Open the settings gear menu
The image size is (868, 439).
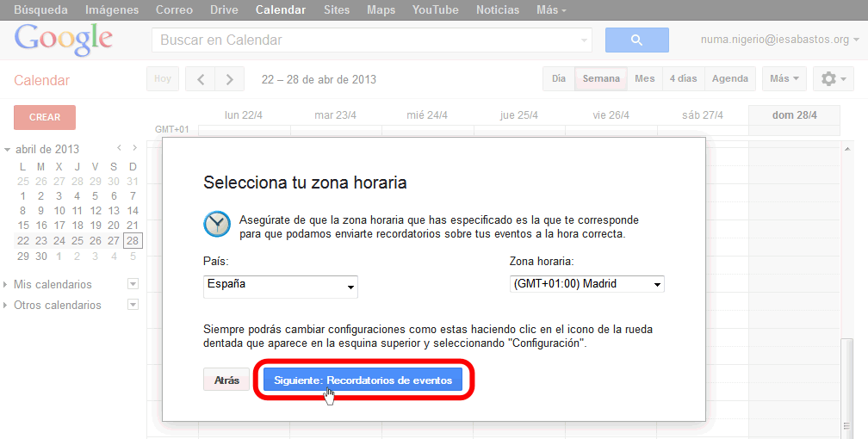click(x=834, y=78)
